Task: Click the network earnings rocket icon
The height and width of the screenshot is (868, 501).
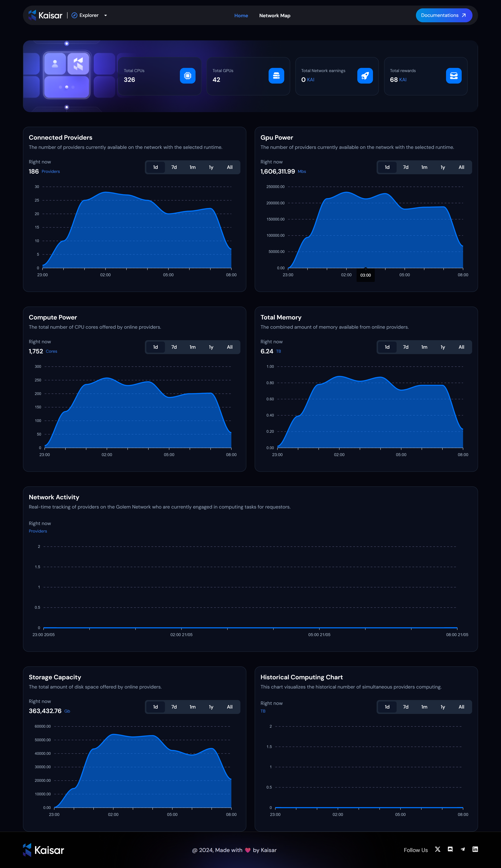Action: [x=365, y=76]
